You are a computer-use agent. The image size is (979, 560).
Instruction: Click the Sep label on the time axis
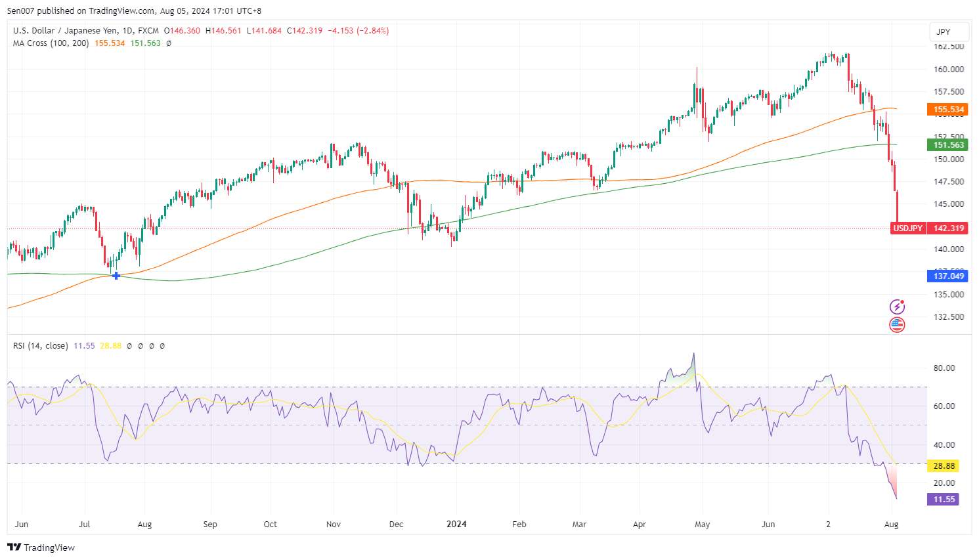(x=210, y=525)
